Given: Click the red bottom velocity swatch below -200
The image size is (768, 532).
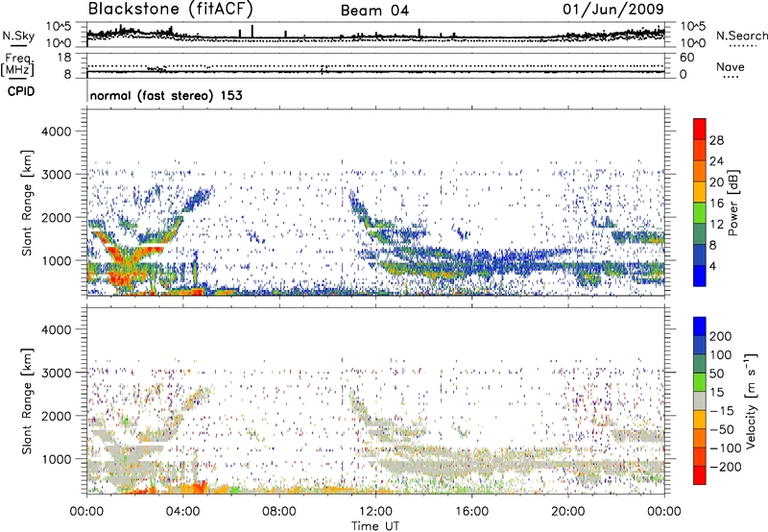Looking at the screenshot, I should click(x=700, y=475).
